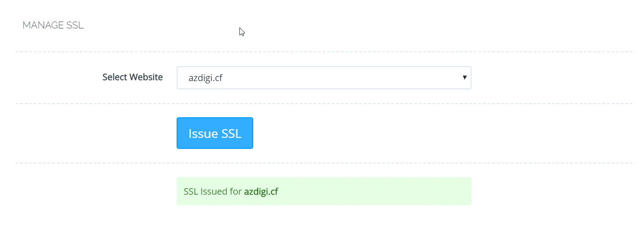Click the small black triangle in selector

tap(464, 77)
